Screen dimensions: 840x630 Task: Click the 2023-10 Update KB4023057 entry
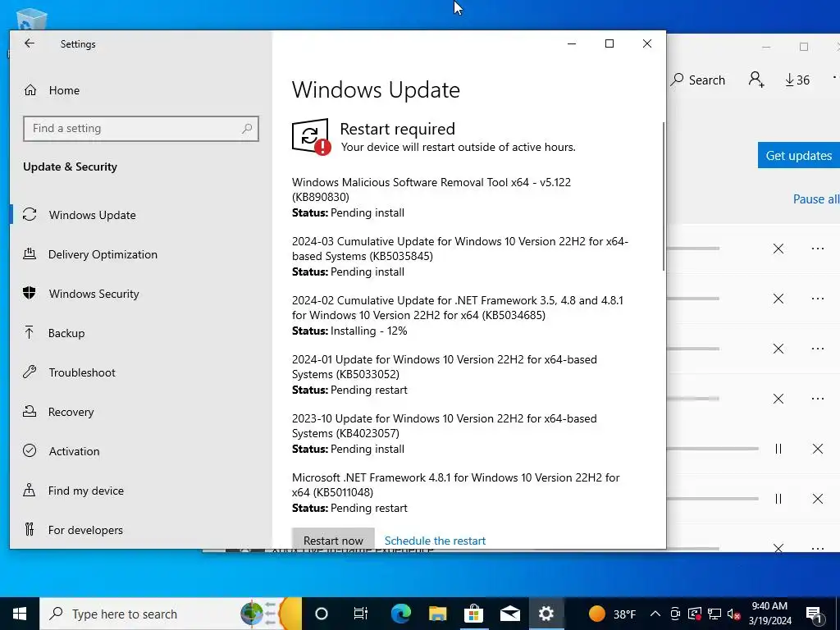[x=444, y=433]
